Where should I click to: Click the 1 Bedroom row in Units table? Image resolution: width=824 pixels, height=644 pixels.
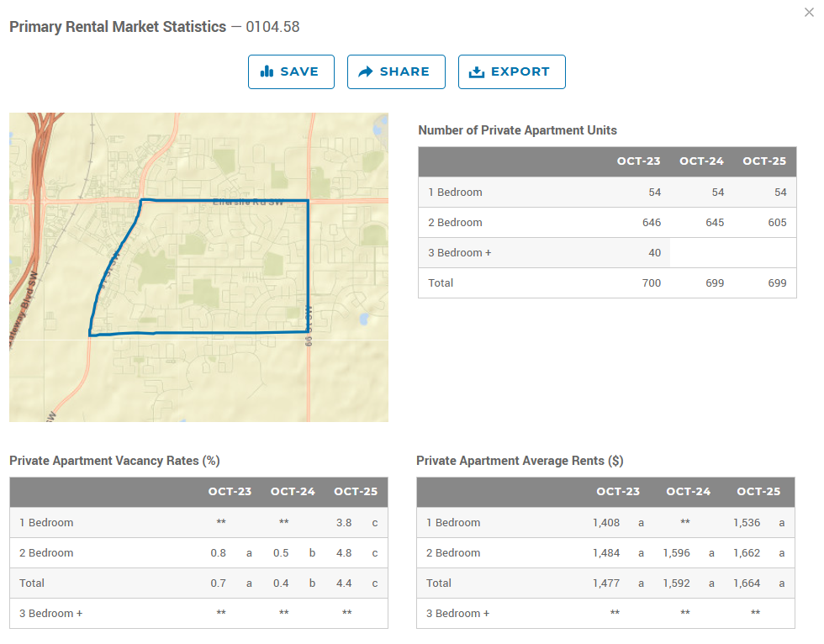click(455, 193)
